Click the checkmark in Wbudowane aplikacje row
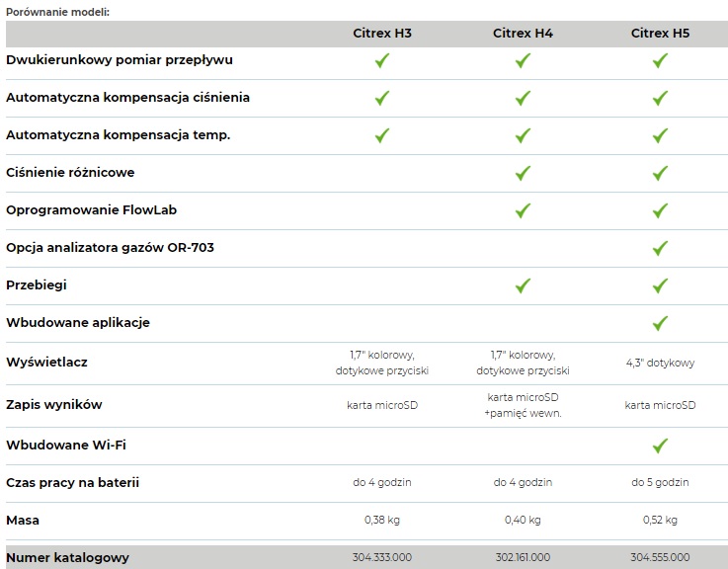 [x=660, y=323]
